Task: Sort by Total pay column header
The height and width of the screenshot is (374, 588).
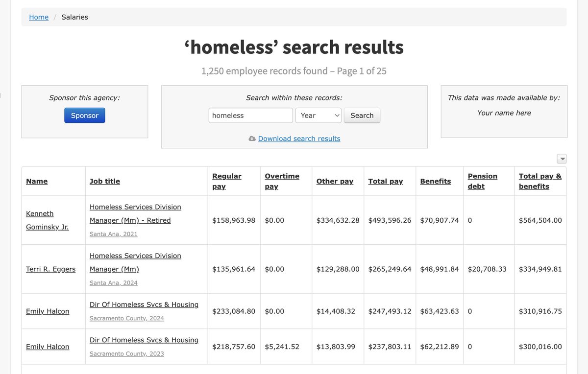Action: (386, 181)
